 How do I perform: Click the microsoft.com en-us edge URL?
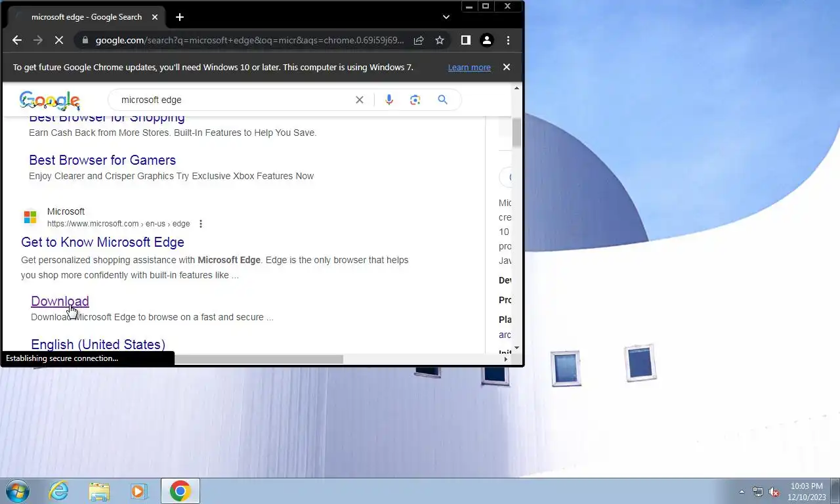(118, 224)
